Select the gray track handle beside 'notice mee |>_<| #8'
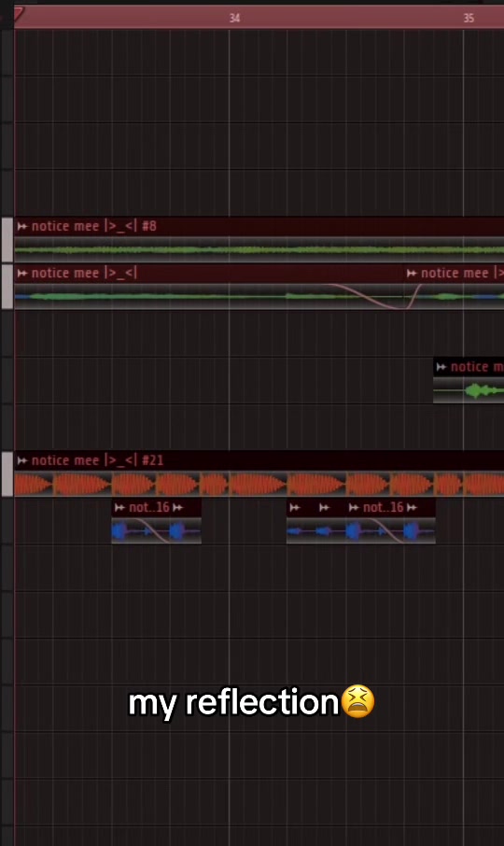Image resolution: width=504 pixels, height=846 pixels. 7,240
